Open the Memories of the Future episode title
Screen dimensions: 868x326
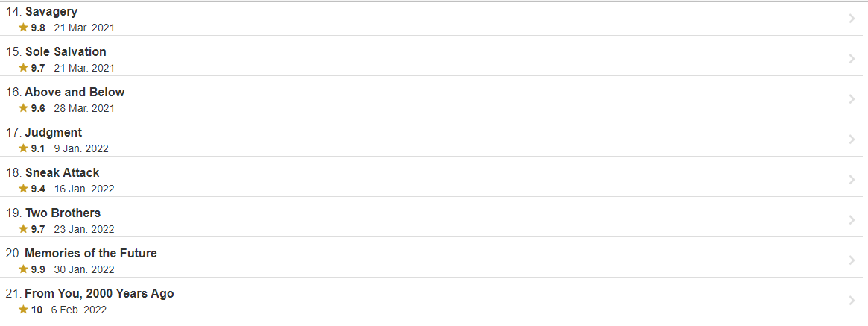[91, 253]
